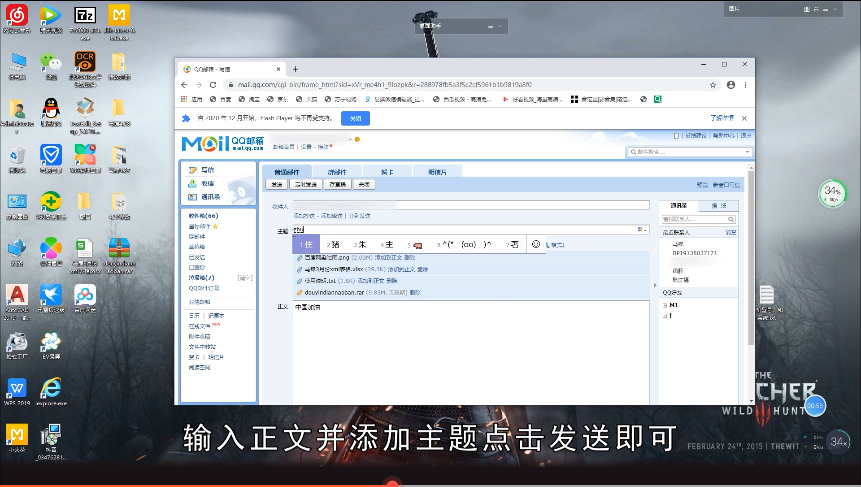Open the 360 green plus desktop icon
The image size is (861, 487).
click(51, 202)
